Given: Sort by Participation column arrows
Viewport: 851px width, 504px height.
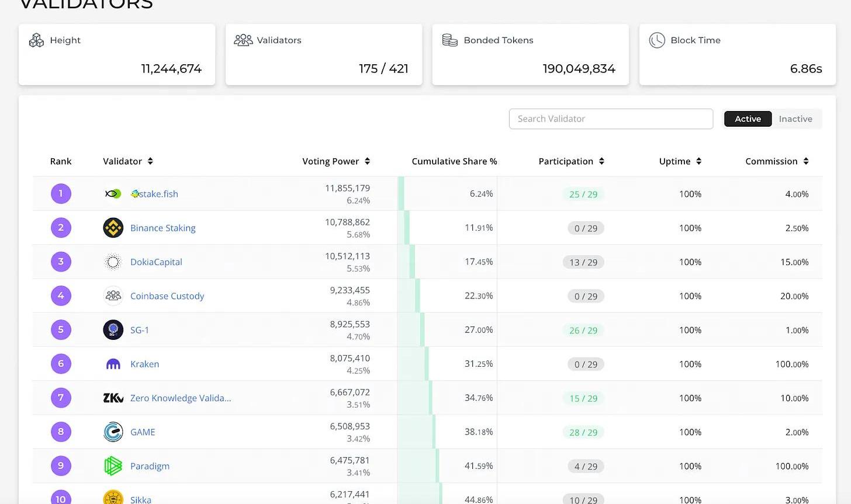Looking at the screenshot, I should [601, 161].
